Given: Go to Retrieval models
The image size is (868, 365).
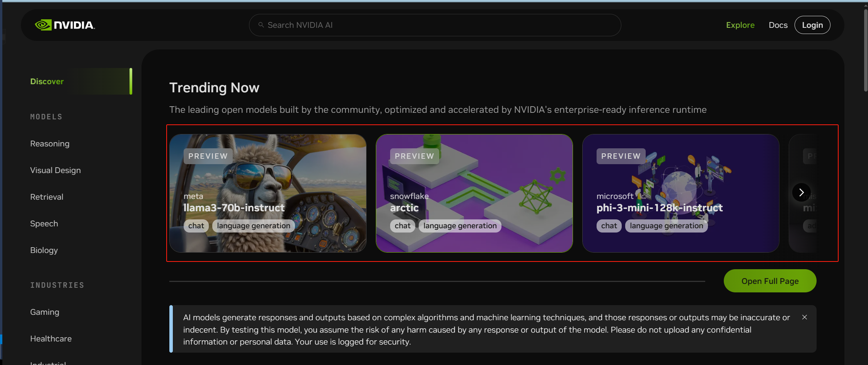Looking at the screenshot, I should [x=47, y=197].
